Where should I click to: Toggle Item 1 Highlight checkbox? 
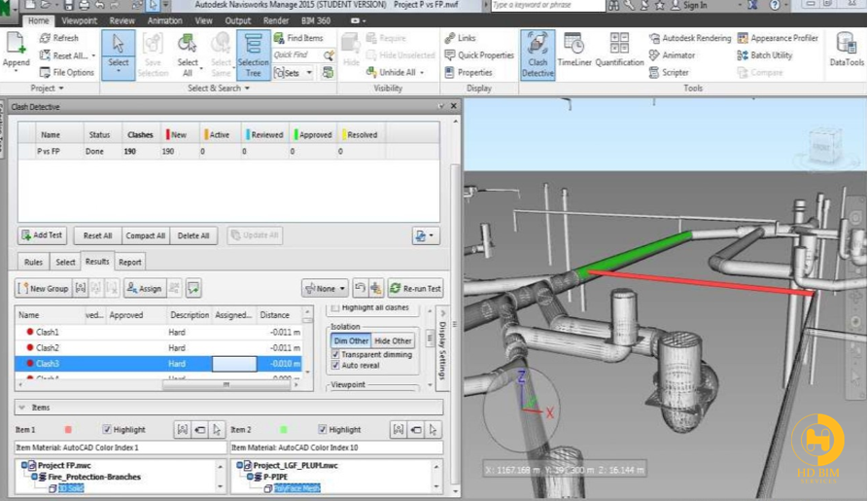pyautogui.click(x=107, y=429)
